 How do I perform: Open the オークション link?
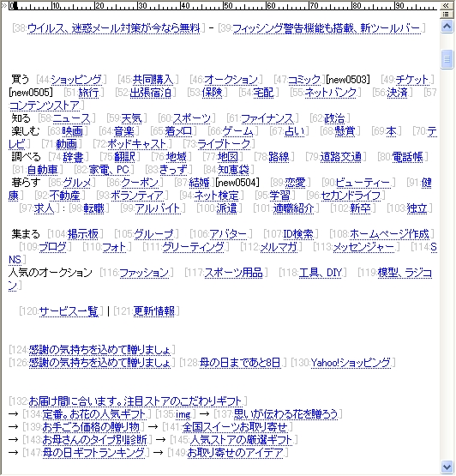(x=231, y=80)
